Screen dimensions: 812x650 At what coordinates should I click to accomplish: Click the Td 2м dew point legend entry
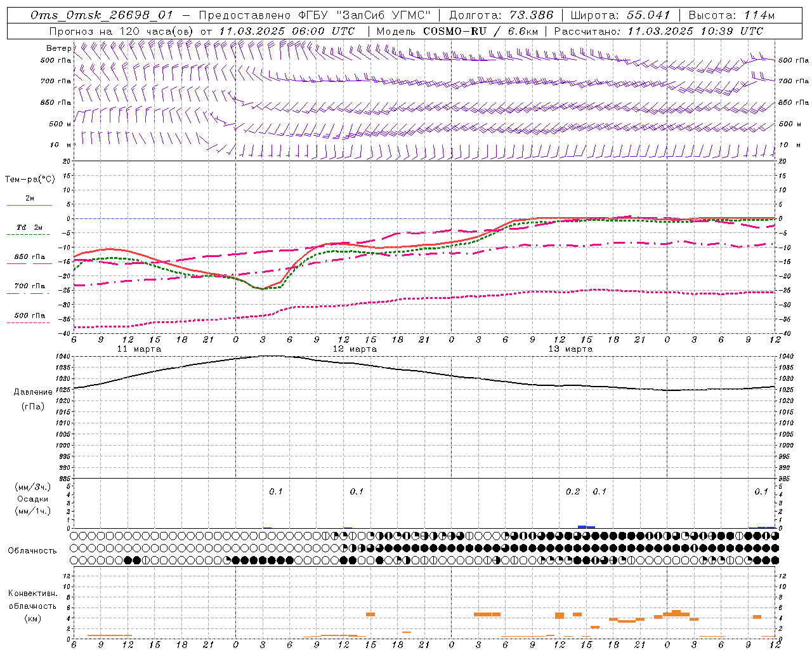(x=30, y=227)
